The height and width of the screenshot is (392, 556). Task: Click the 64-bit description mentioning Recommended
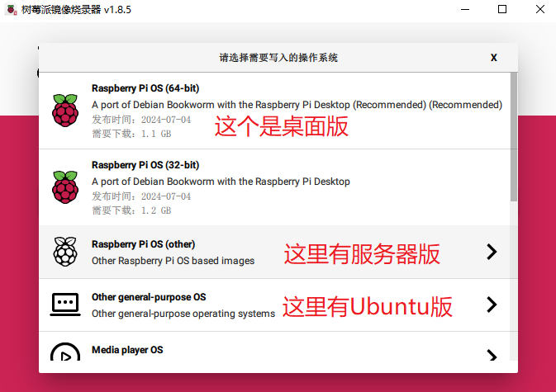point(297,105)
